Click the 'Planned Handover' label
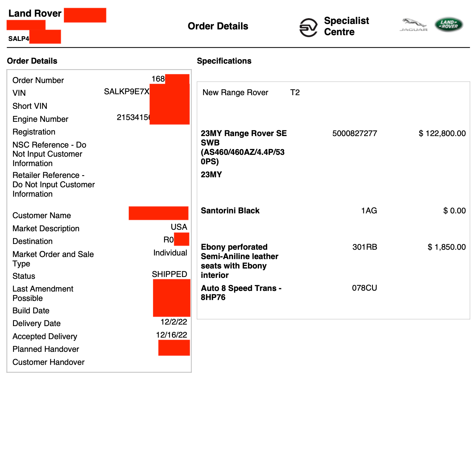476x457 pixels. coord(46,349)
